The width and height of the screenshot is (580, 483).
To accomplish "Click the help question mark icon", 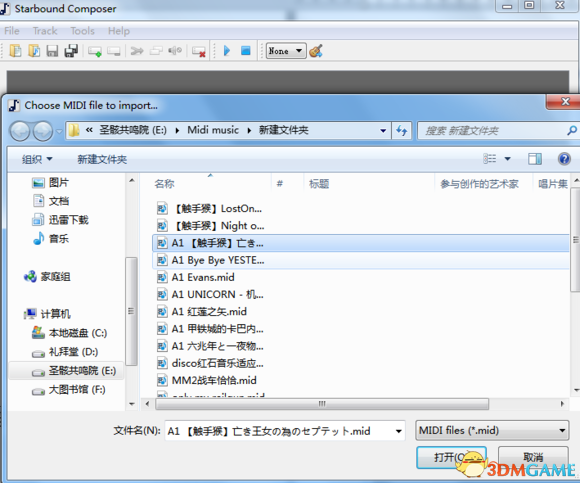I will tap(564, 159).
